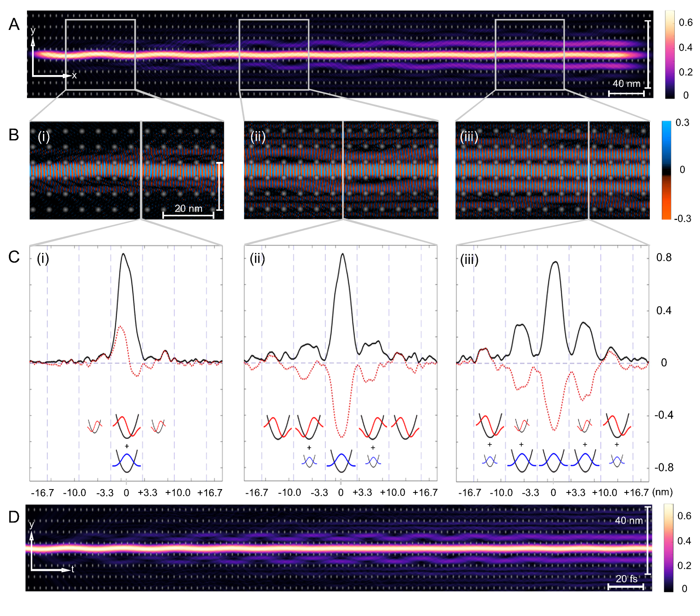Open the panel B (ii) field image
The height and width of the screenshot is (616, 700).
(x=341, y=170)
